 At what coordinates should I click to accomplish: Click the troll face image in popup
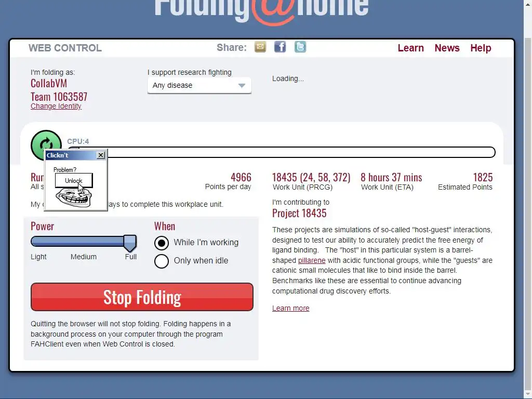click(74, 197)
